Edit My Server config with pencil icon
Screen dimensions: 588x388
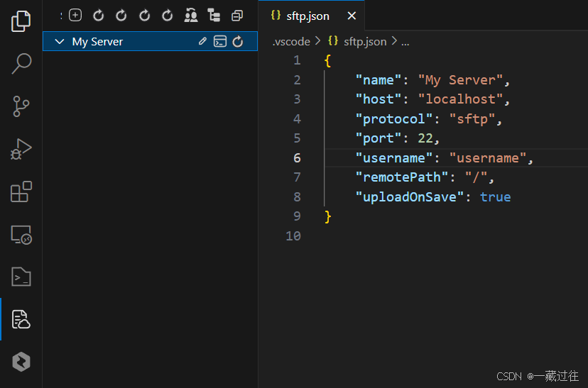click(x=202, y=41)
